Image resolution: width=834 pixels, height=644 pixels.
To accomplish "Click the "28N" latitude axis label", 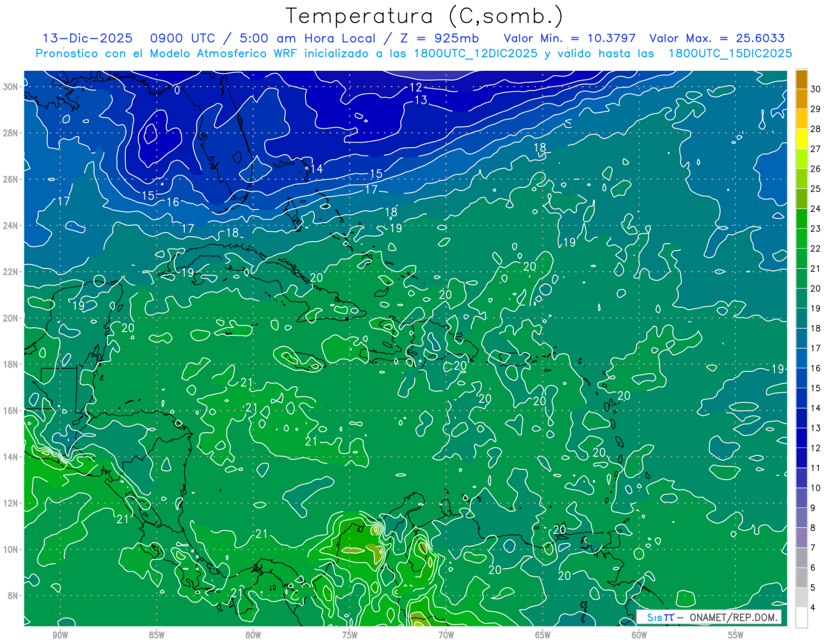I will click(x=12, y=133).
